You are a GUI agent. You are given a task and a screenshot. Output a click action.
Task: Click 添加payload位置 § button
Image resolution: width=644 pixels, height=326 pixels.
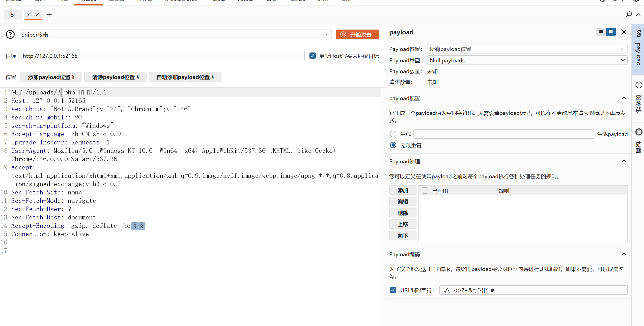(51, 77)
